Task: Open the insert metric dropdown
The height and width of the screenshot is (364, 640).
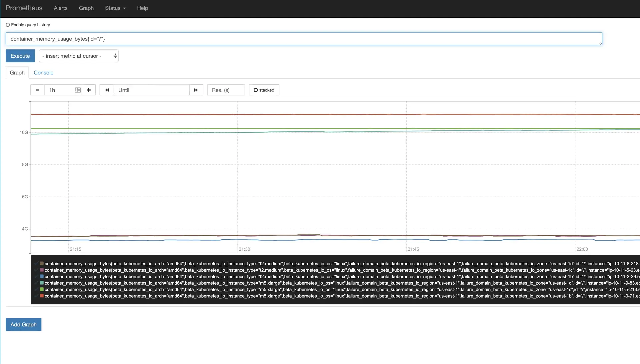Action: [78, 56]
